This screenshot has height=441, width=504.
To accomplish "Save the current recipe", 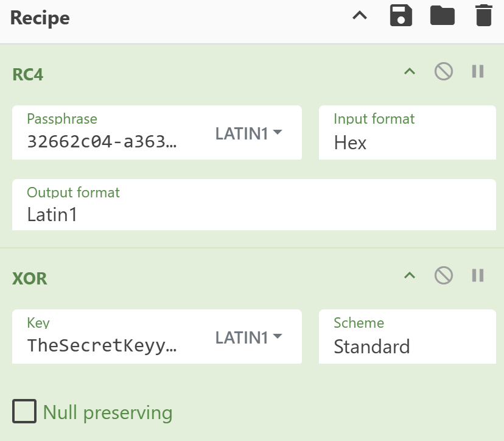I will tap(401, 16).
